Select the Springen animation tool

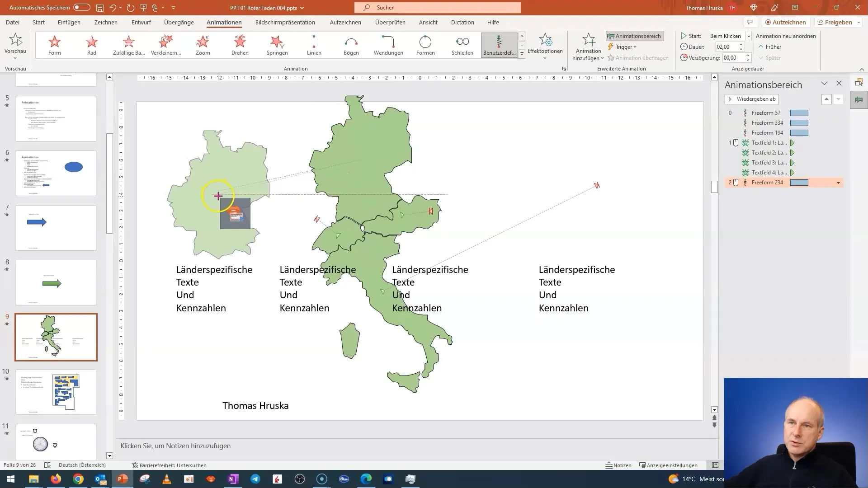coord(277,44)
